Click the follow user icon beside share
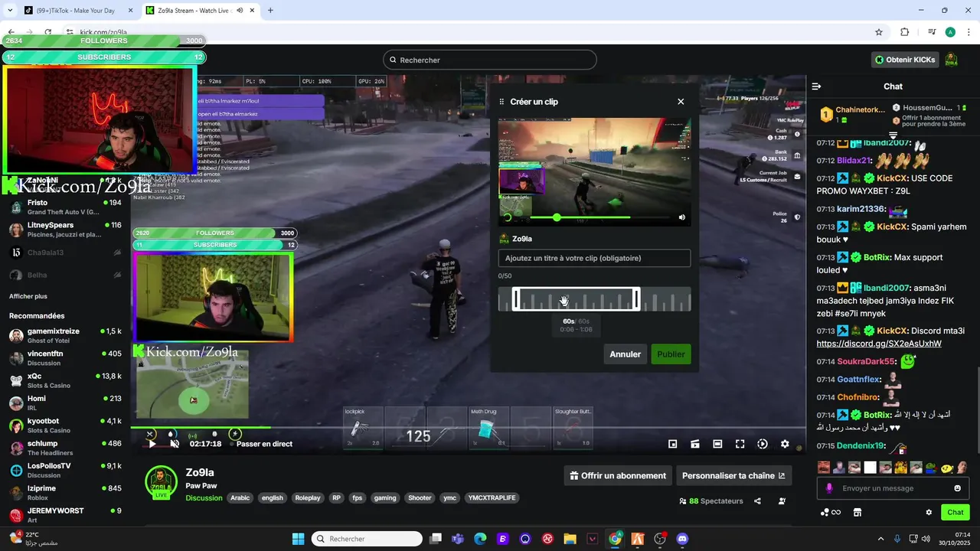 click(x=782, y=501)
